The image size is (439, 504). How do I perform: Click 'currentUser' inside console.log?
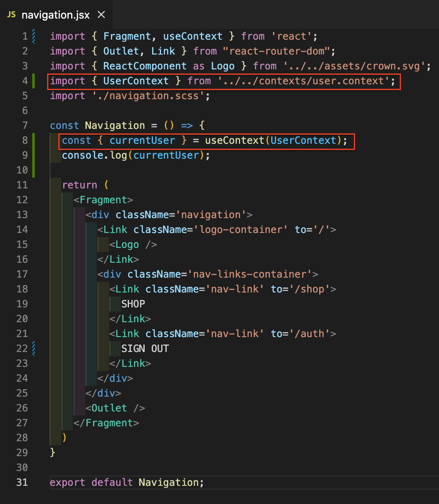[166, 155]
